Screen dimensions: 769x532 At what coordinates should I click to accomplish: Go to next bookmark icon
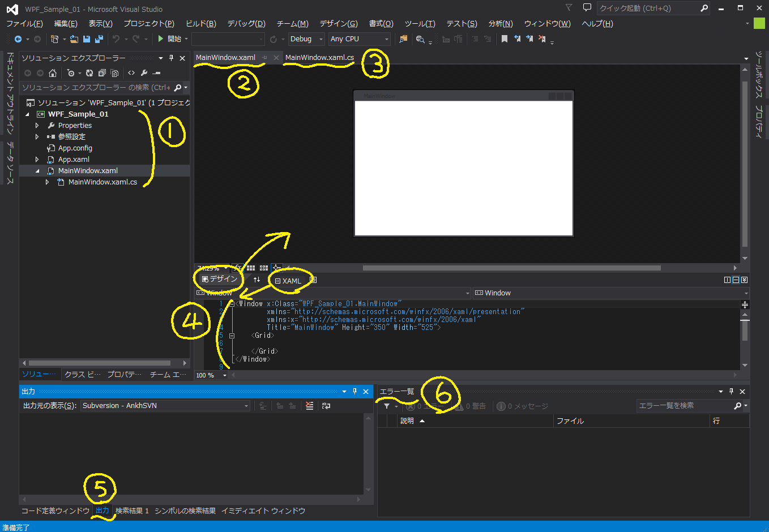[x=529, y=39]
